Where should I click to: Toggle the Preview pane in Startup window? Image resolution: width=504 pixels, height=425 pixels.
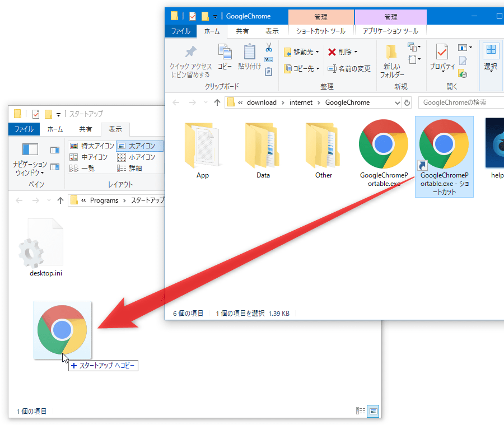pos(55,150)
